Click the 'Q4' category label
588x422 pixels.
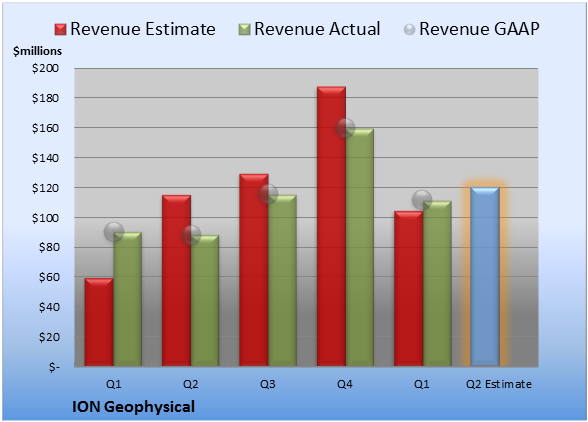coord(345,384)
